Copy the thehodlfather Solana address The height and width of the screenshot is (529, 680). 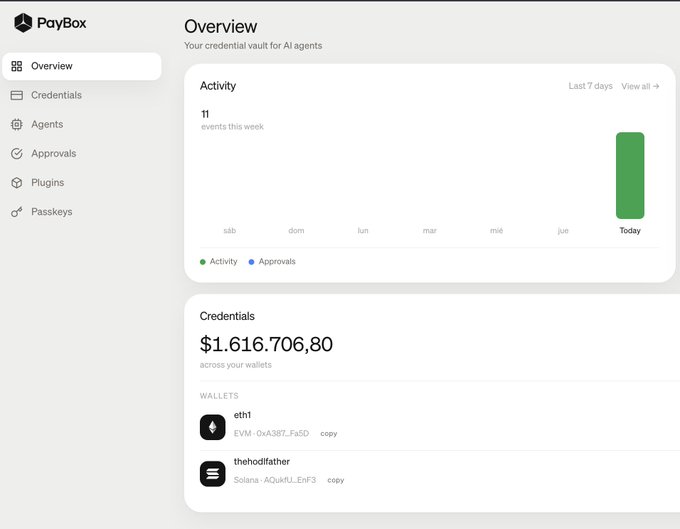coord(336,480)
